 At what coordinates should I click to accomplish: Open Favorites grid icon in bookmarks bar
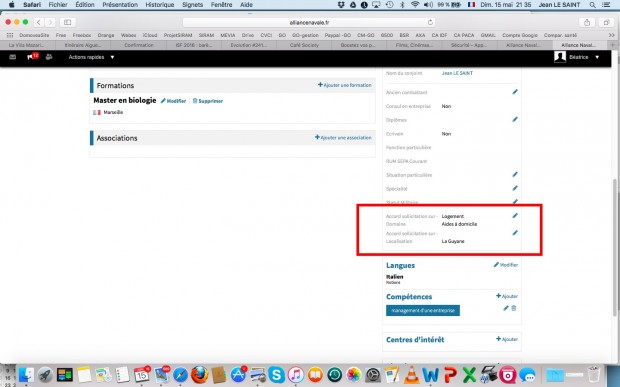coord(10,35)
